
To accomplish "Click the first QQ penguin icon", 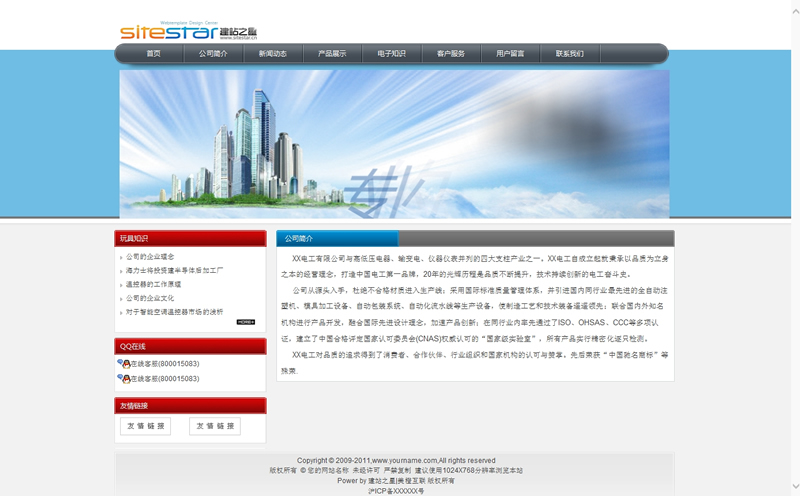I will [x=123, y=364].
